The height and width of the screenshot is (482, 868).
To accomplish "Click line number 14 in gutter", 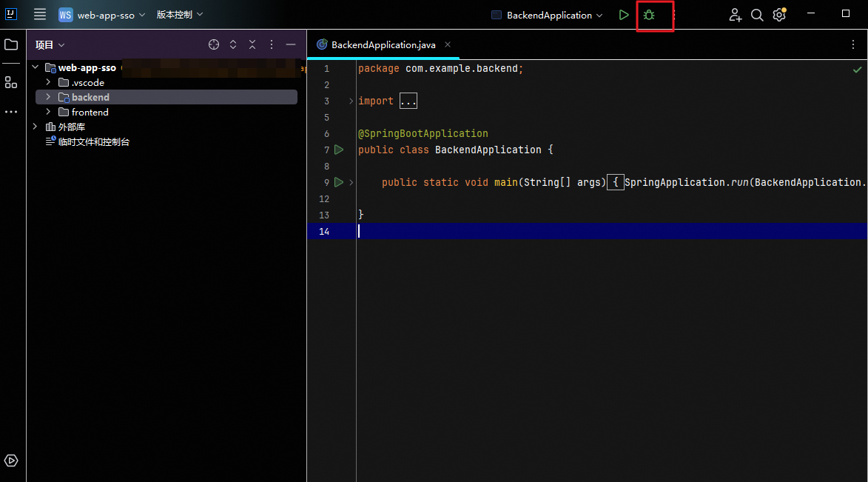I will point(324,232).
